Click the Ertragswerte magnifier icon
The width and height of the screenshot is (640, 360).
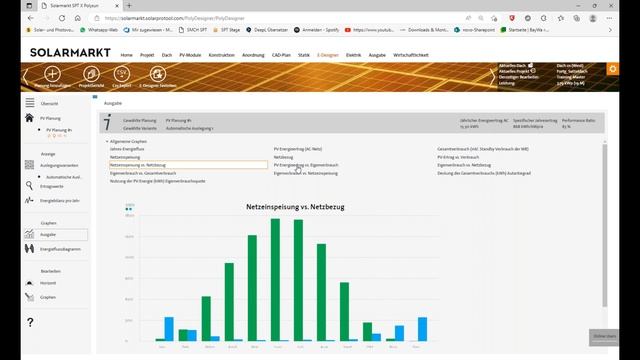pyautogui.click(x=29, y=186)
